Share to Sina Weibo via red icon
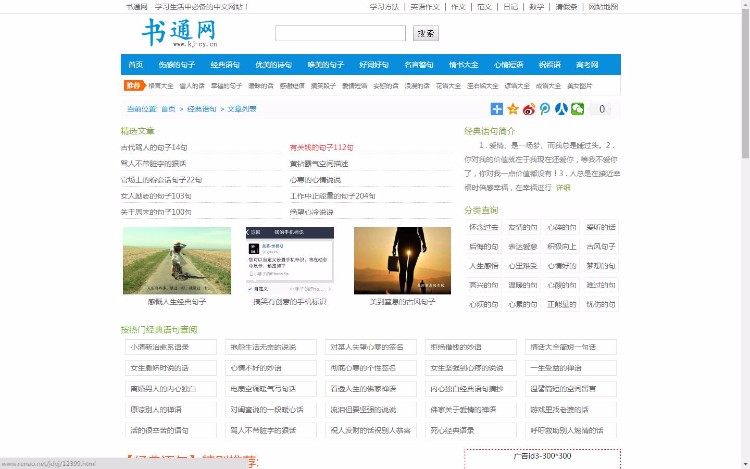The image size is (750, 469). tap(529, 109)
